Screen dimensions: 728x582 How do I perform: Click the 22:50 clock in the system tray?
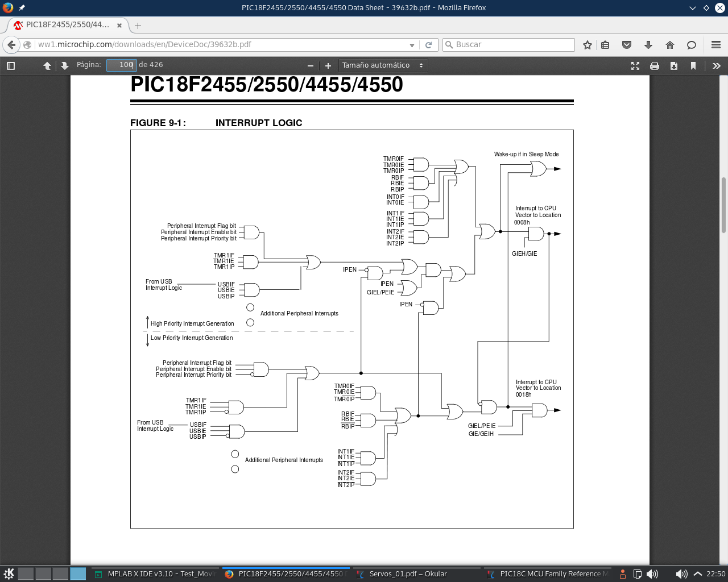click(715, 573)
